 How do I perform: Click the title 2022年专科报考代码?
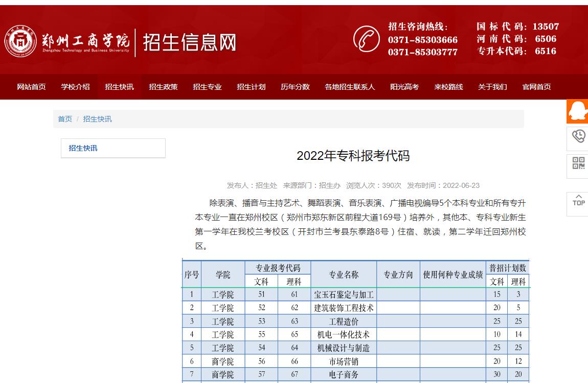[353, 155]
